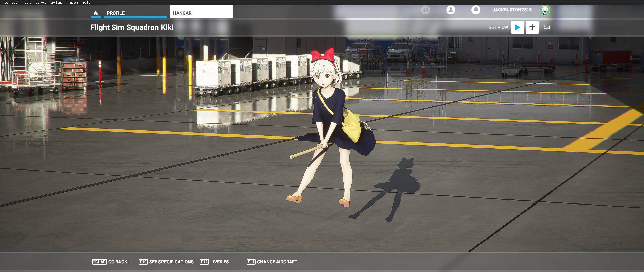Click the Home icon
Screen dimensions: 644x272
96,13
